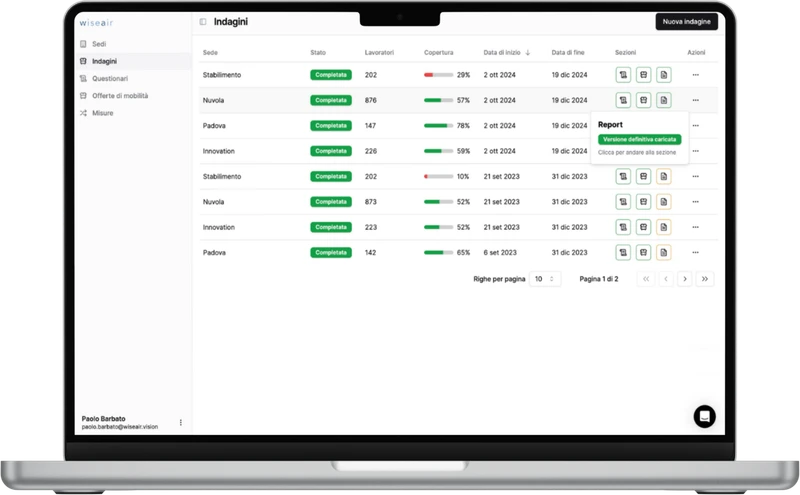The image size is (800, 495).
Task: Open actions menu for Padova 65% row
Action: pos(695,253)
